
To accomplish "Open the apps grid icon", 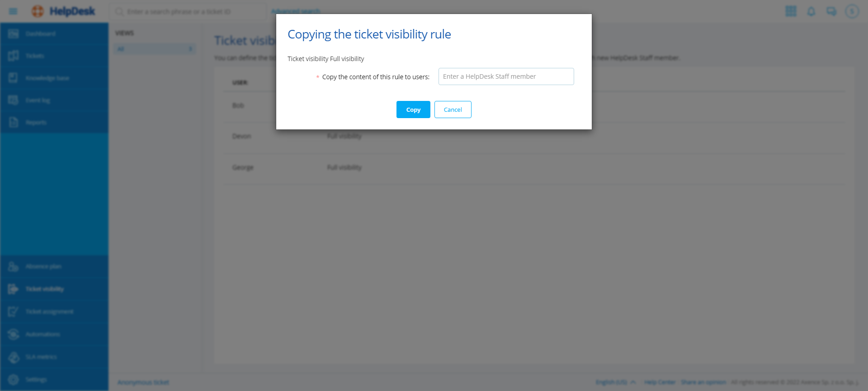I will [x=791, y=11].
